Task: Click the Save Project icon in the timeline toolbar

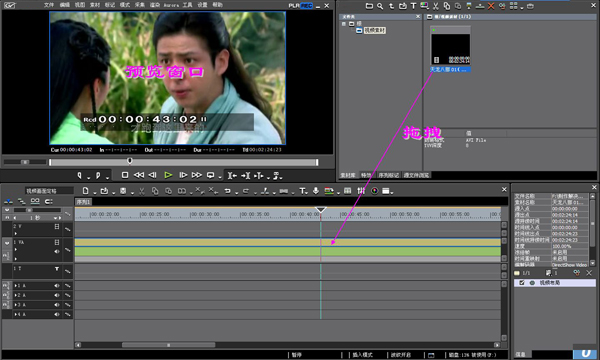Action: point(123,191)
